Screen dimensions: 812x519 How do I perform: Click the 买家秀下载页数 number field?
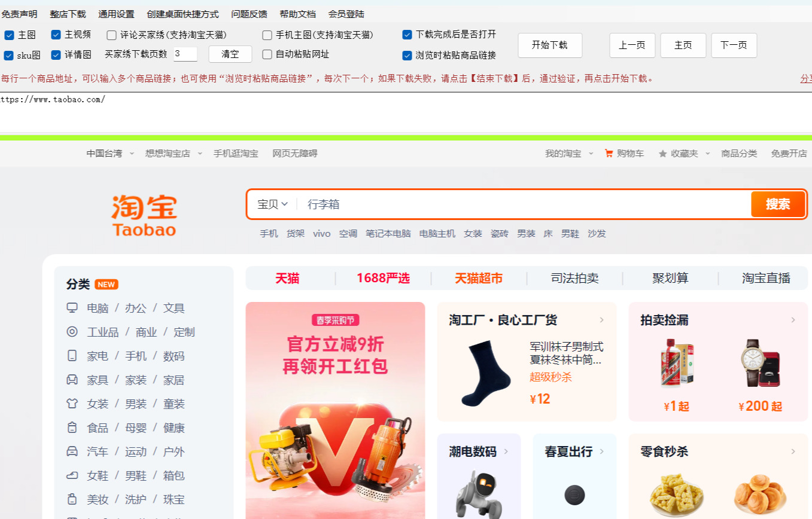coord(185,54)
